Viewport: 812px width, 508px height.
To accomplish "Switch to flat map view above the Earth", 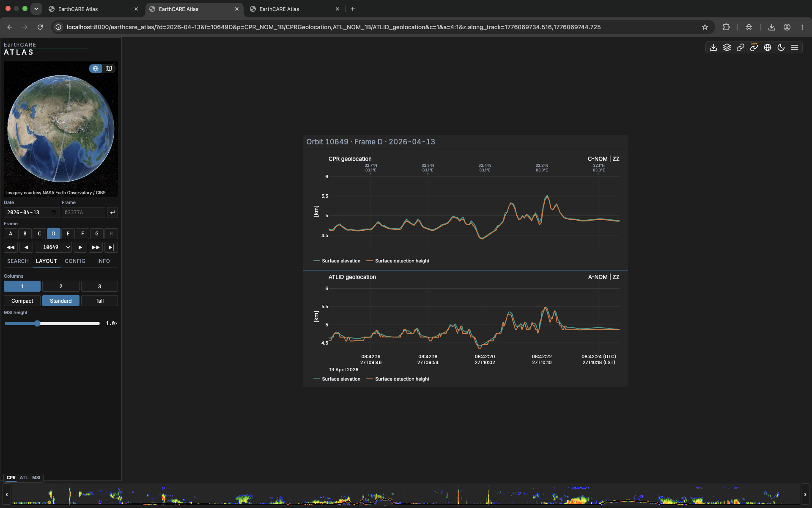I will coord(109,69).
